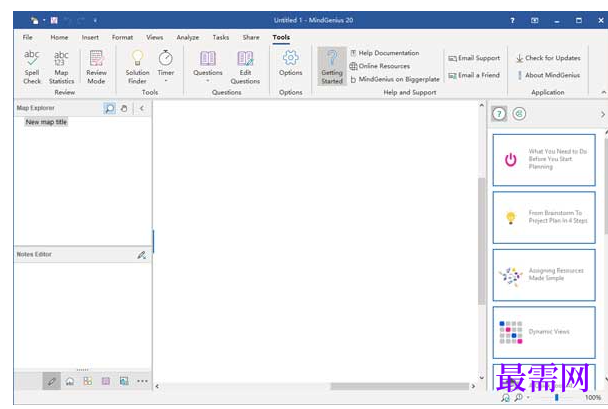Click the Getting Started button

coord(332,66)
